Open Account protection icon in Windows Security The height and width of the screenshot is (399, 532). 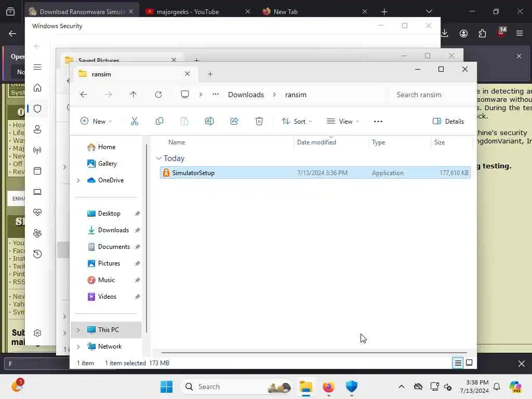[37, 129]
